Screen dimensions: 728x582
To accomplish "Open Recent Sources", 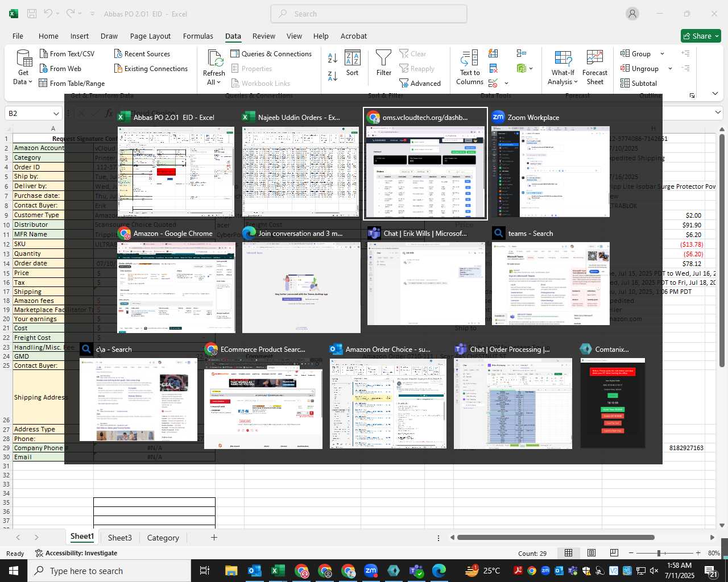I will (x=142, y=53).
